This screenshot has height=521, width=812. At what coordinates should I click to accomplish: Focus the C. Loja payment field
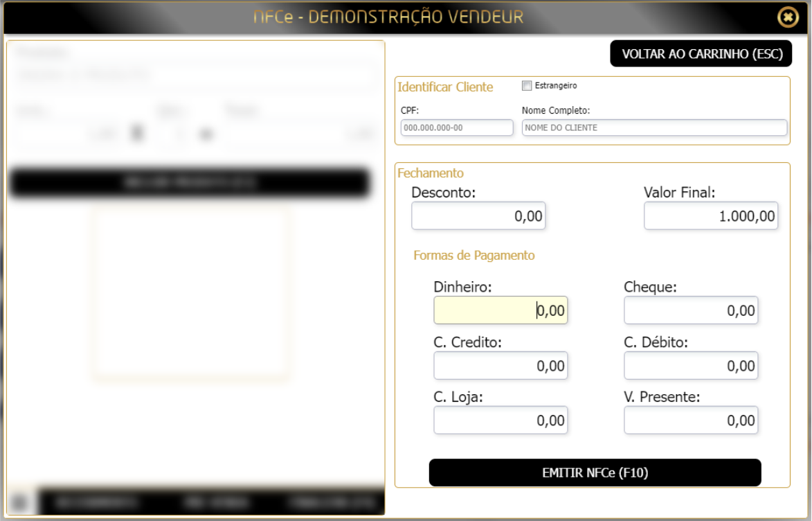tap(500, 420)
